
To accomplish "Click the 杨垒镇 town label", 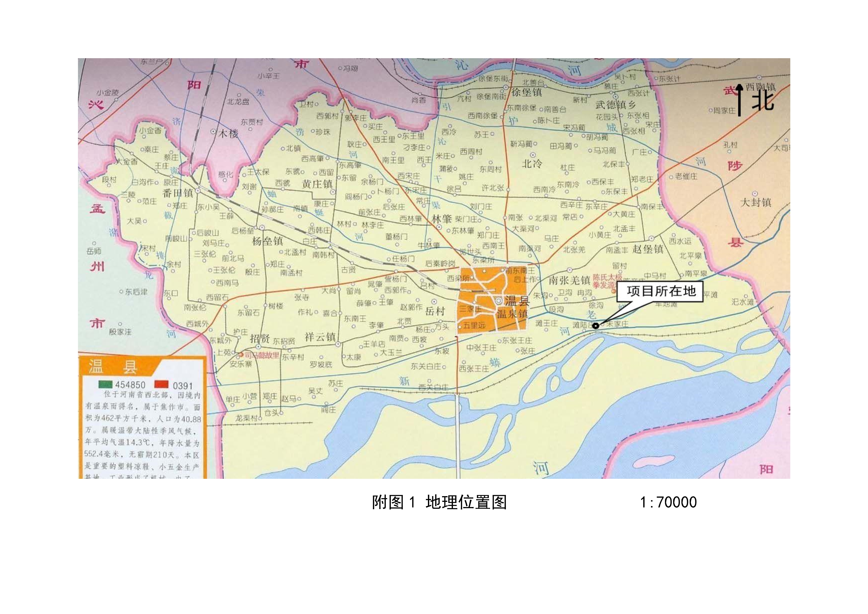I will tap(267, 241).
